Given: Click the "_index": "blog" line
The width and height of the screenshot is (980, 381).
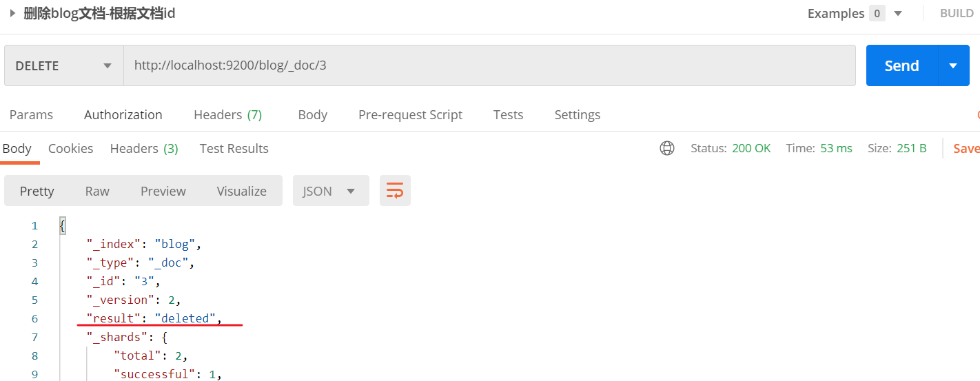Looking at the screenshot, I should click(143, 244).
